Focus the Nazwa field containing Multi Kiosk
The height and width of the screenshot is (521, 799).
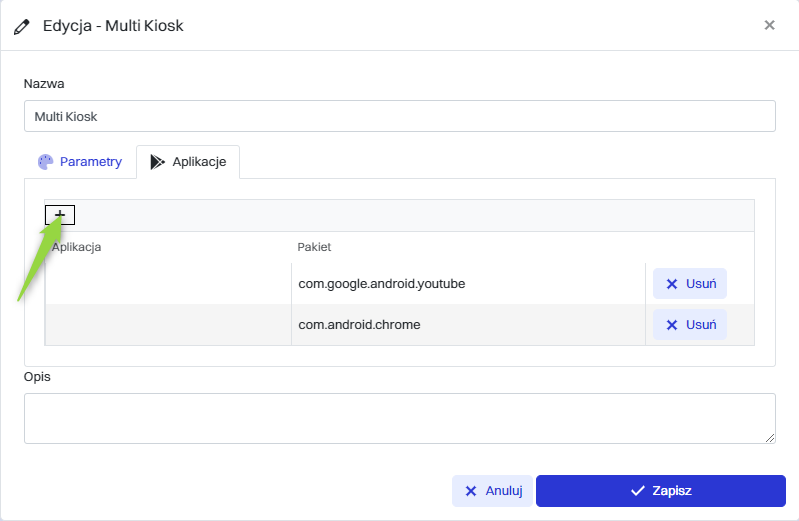click(x=399, y=116)
